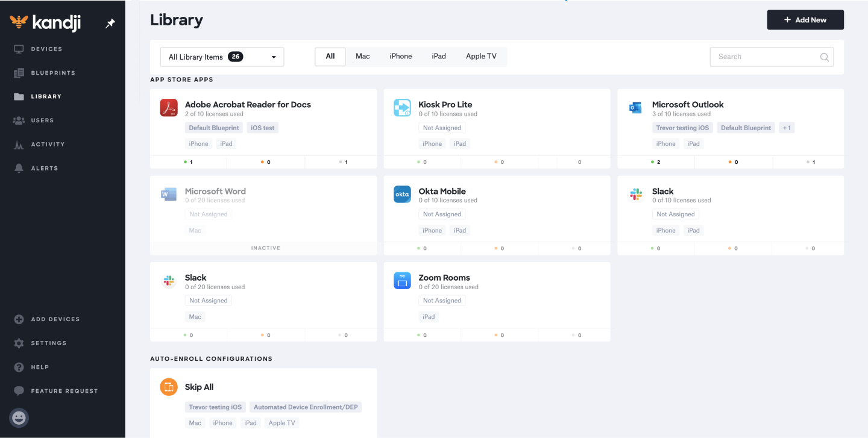Open the Zoom Rooms app icon

[x=402, y=281]
